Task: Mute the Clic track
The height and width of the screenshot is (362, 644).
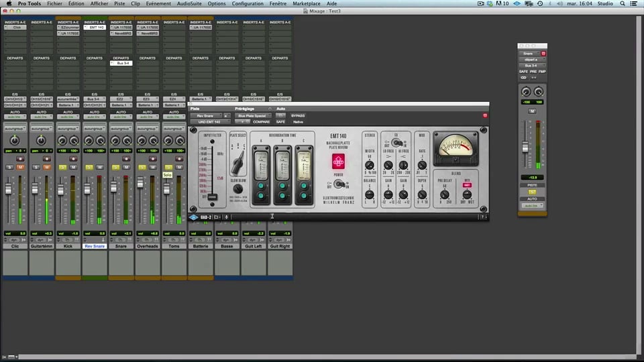Action: [x=20, y=168]
